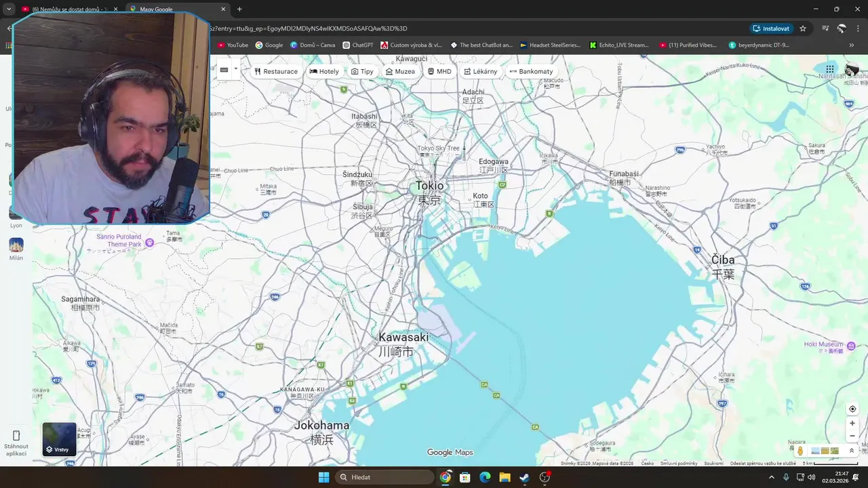Zoom in the map with plus
868x488 pixels.
click(852, 423)
